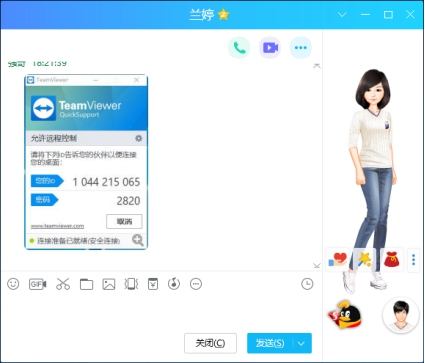The height and width of the screenshot is (363, 425).
Task: Open the music sharing icon
Action: (x=174, y=284)
